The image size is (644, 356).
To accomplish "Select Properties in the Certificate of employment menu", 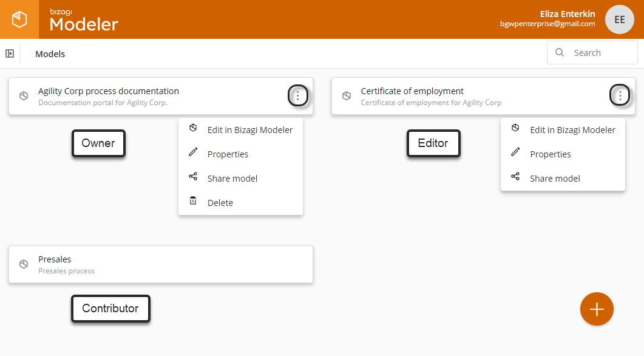I will click(563, 154).
